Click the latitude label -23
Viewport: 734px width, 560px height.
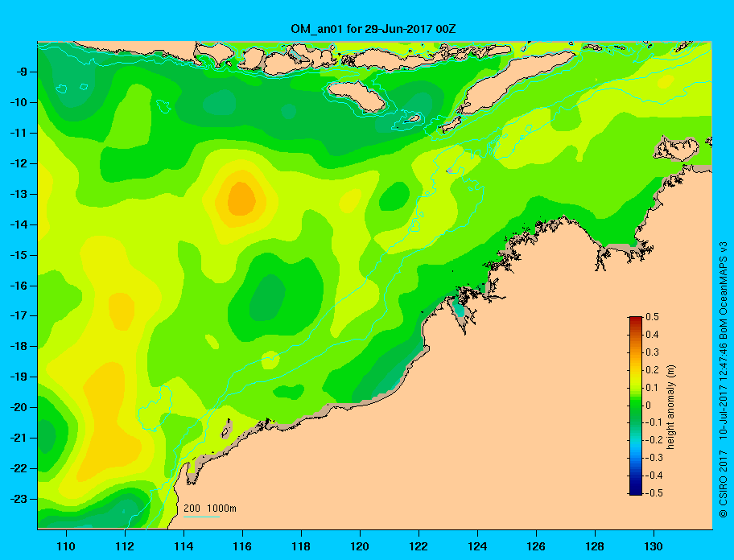tap(19, 499)
